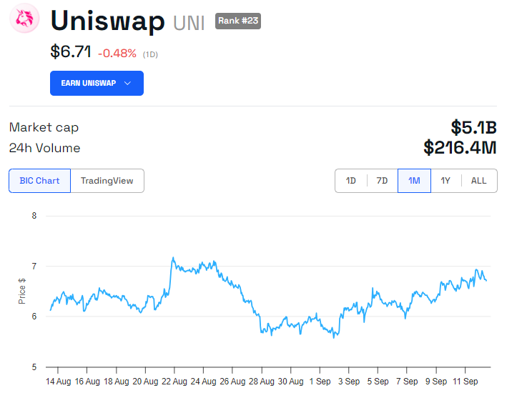
Task: Click the 24h Volume label
Action: [x=44, y=148]
